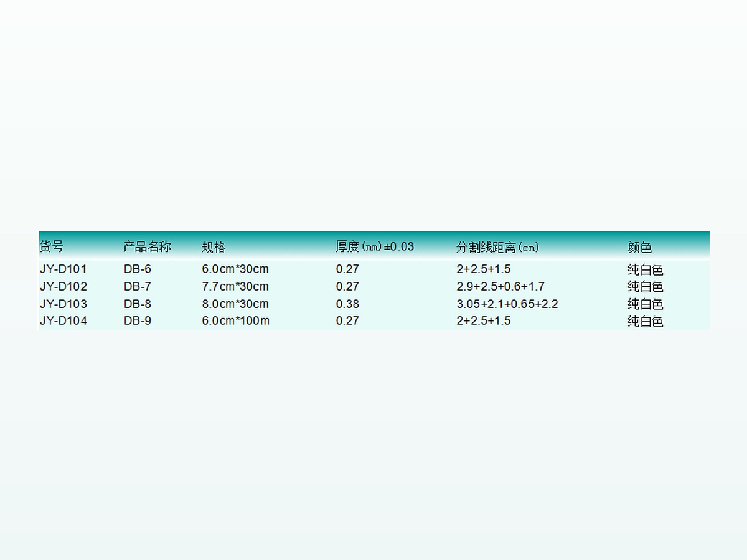The image size is (747, 560).
Task: Click thickness 0.27 in the JY-D102 row
Action: click(347, 287)
